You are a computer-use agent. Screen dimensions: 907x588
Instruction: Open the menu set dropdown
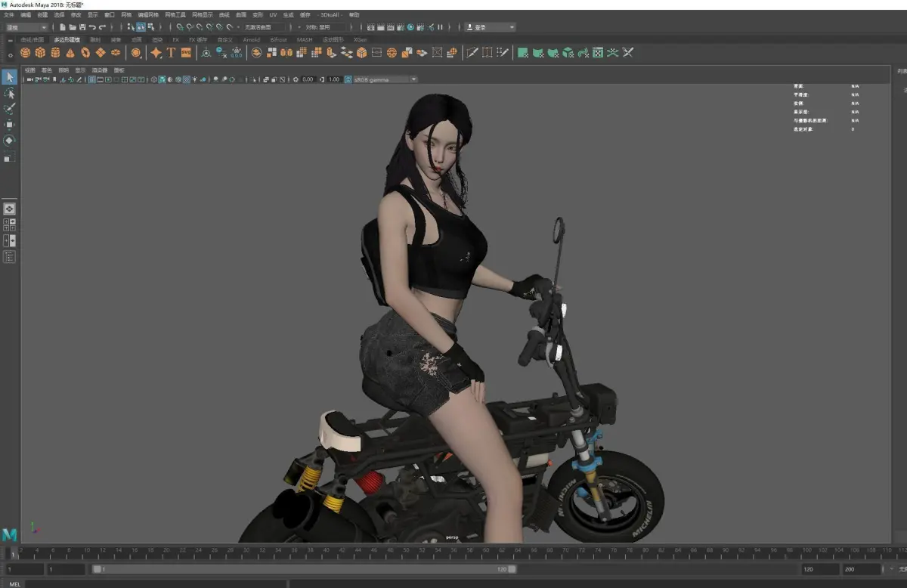pyautogui.click(x=26, y=27)
